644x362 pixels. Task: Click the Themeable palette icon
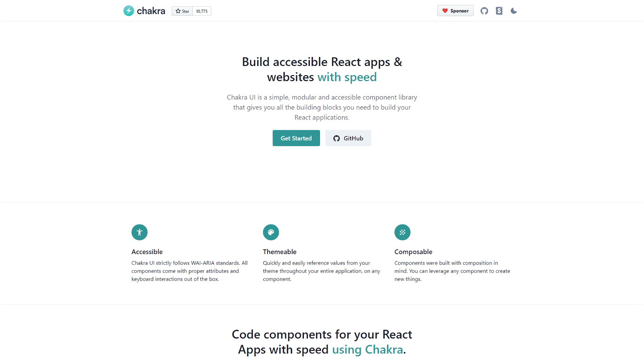(x=271, y=232)
